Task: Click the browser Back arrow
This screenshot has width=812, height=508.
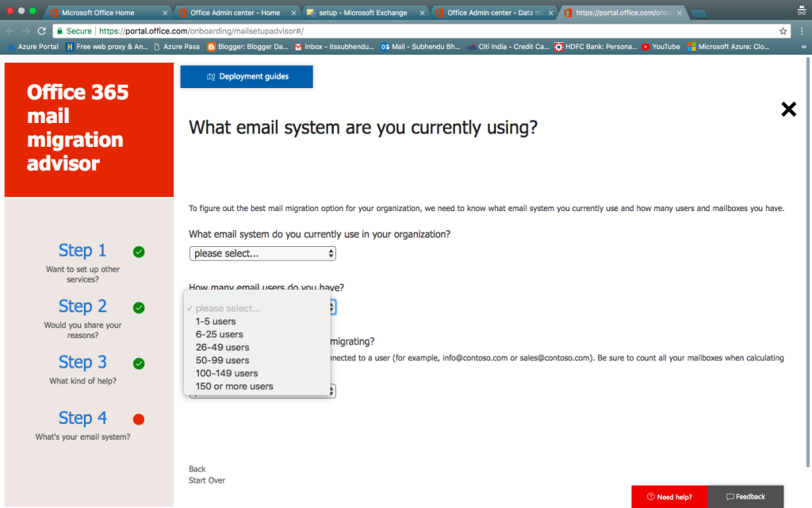Action: pyautogui.click(x=10, y=31)
